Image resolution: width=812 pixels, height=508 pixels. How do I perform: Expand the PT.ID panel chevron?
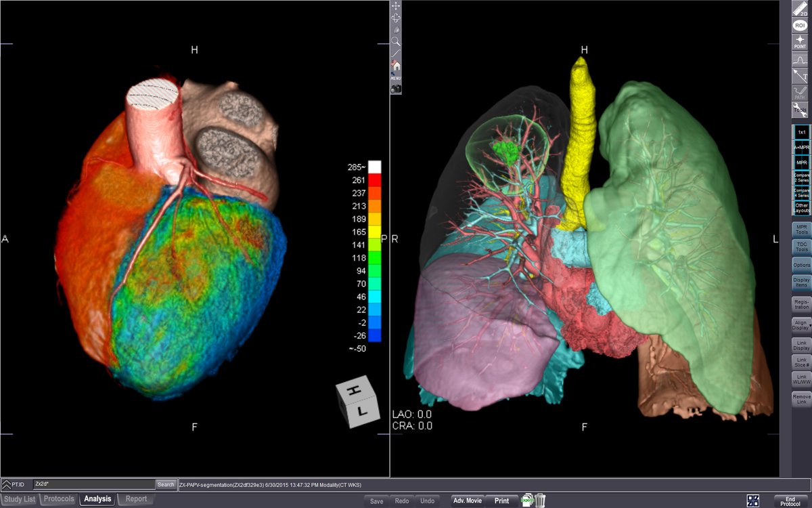click(x=5, y=484)
